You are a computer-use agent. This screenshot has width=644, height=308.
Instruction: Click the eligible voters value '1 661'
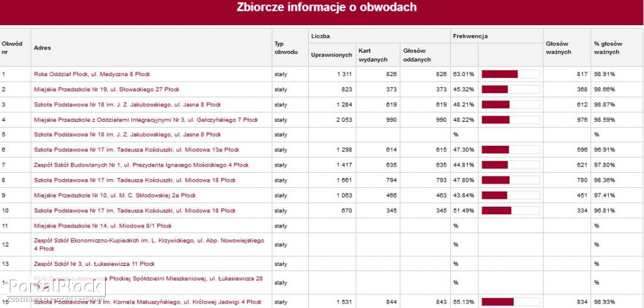344,180
